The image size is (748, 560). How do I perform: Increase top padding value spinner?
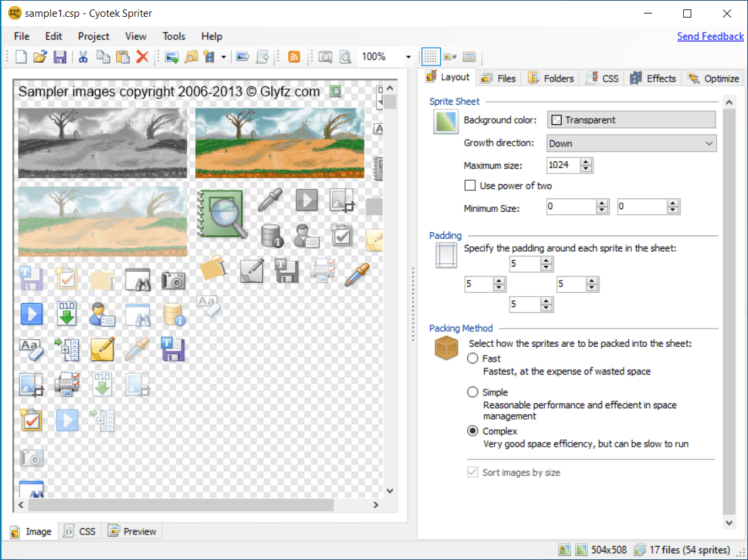tap(547, 260)
